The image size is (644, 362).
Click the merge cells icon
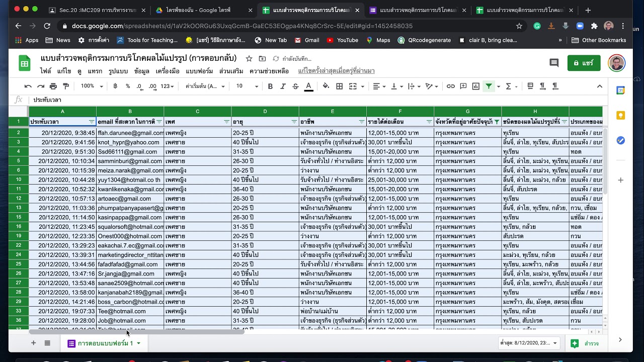[x=353, y=86]
